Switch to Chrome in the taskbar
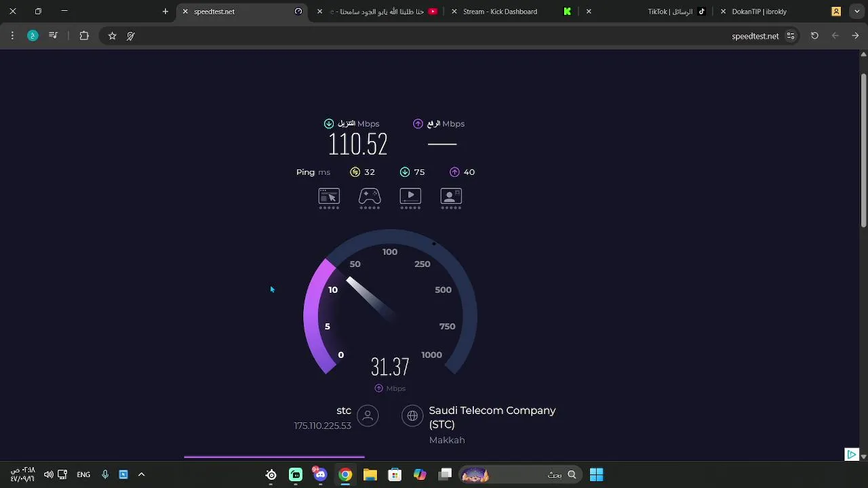This screenshot has width=868, height=488. coord(345,474)
